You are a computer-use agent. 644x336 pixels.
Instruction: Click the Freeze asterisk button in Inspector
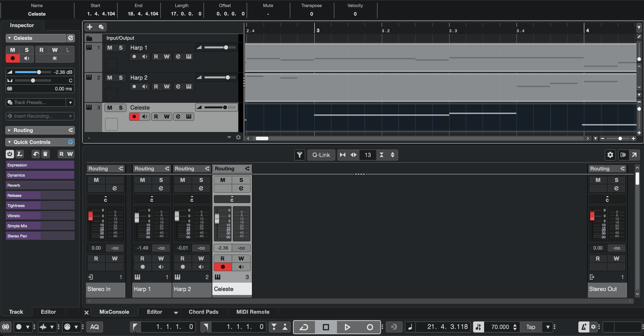(x=54, y=58)
